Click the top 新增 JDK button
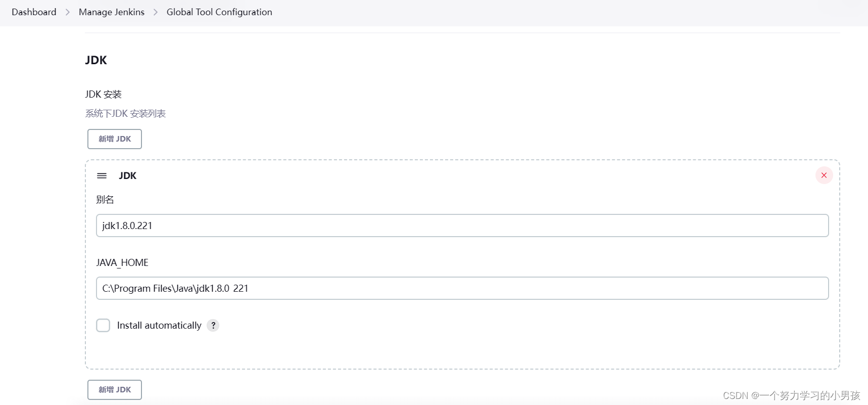The width and height of the screenshot is (868, 405). coord(114,139)
